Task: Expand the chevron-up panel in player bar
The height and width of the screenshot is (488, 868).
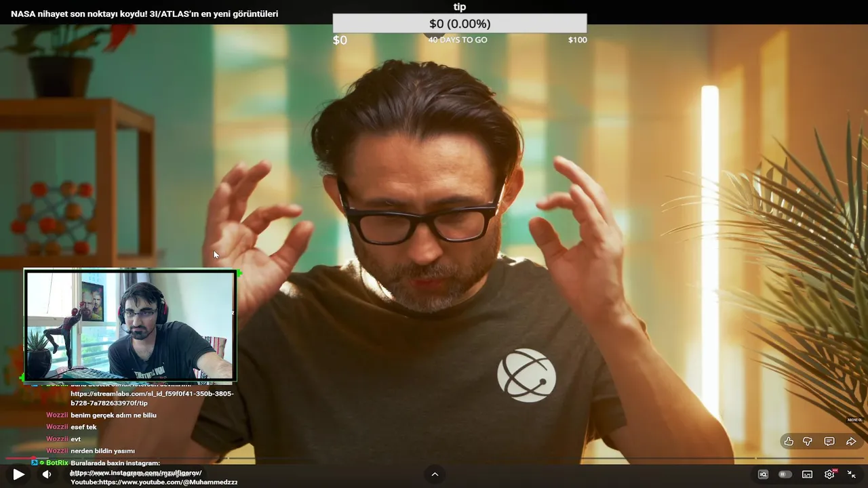Action: click(435, 474)
